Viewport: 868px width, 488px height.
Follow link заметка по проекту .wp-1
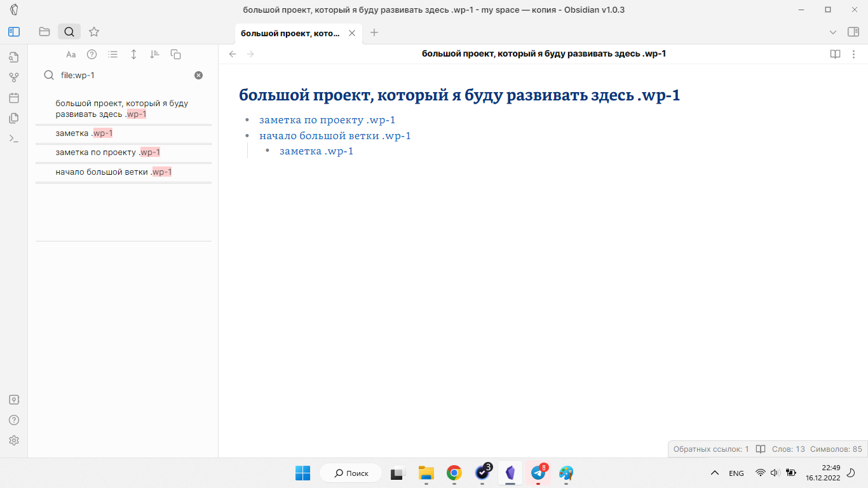pyautogui.click(x=327, y=120)
